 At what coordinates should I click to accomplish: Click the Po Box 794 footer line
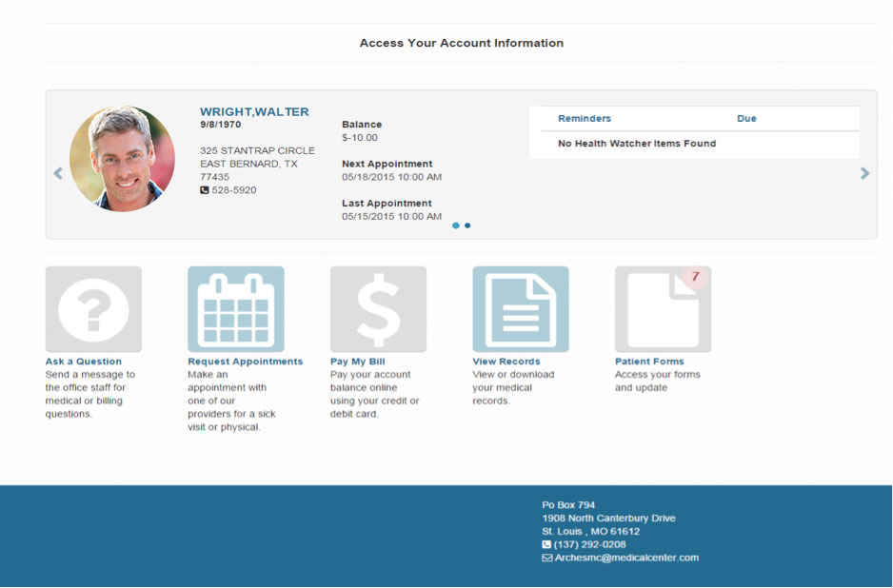(x=568, y=505)
